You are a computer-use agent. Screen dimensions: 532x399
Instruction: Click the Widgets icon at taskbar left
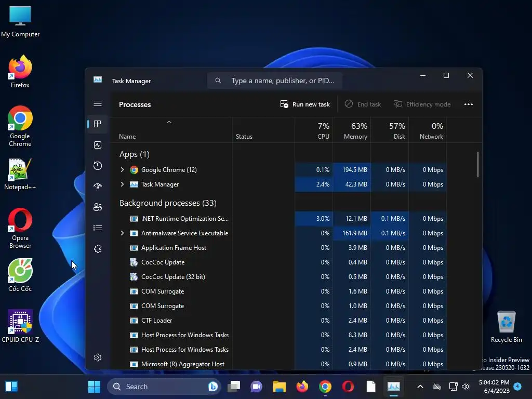[x=11, y=387]
